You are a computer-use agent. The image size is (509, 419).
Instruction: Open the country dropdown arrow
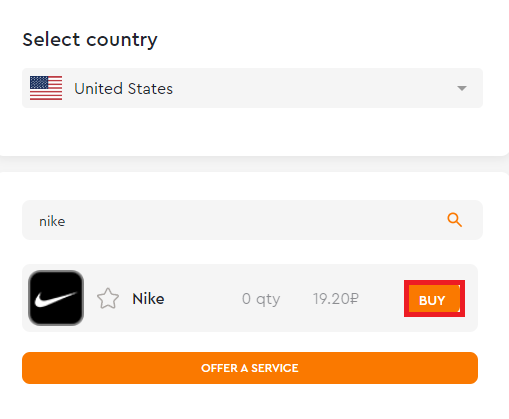[462, 88]
